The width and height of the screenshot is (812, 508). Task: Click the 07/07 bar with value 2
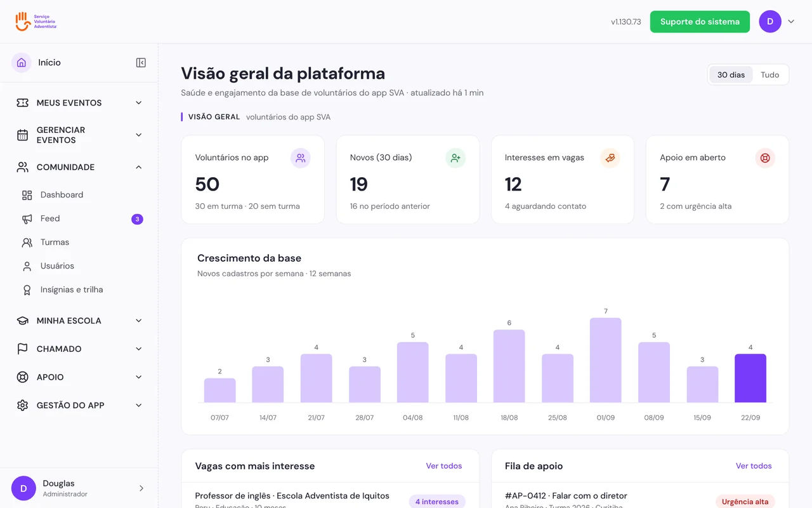tap(219, 391)
